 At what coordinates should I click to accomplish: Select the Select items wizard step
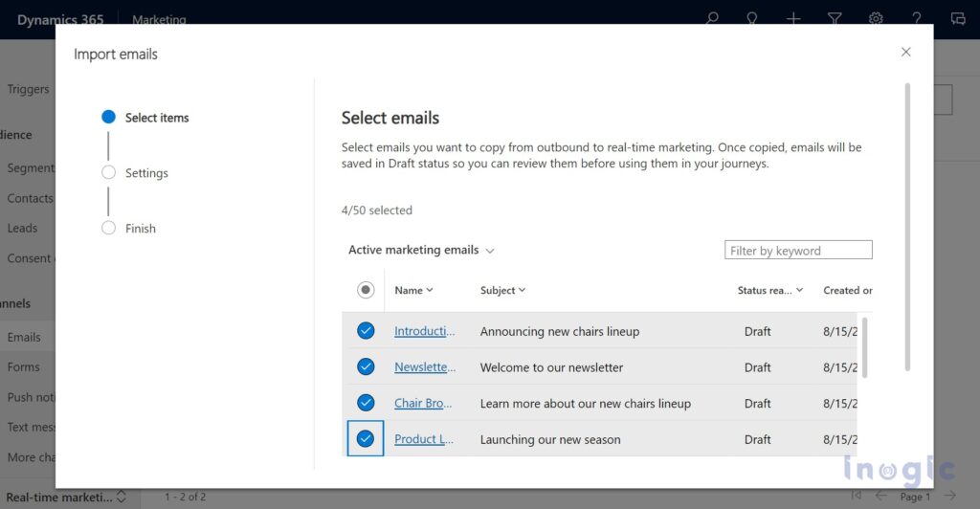tap(145, 118)
